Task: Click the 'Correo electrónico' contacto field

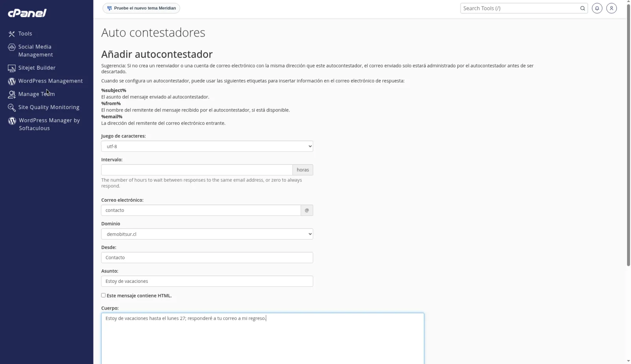Action: pyautogui.click(x=201, y=210)
